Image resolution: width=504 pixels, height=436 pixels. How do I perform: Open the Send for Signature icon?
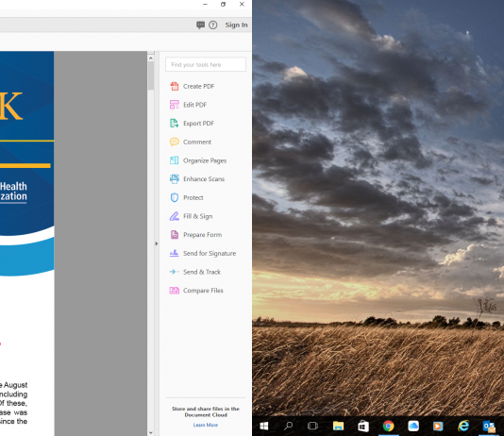(x=175, y=253)
